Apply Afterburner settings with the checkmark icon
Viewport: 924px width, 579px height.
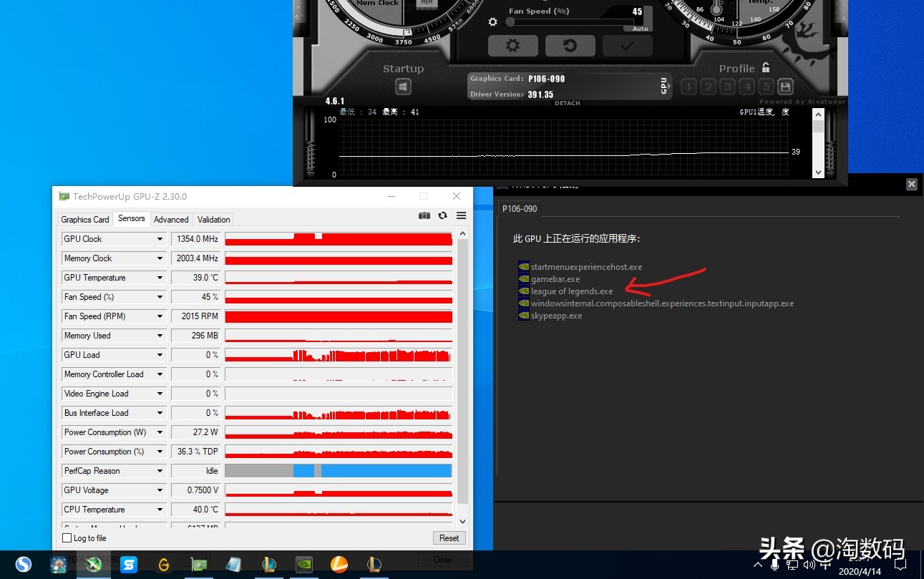[x=627, y=45]
